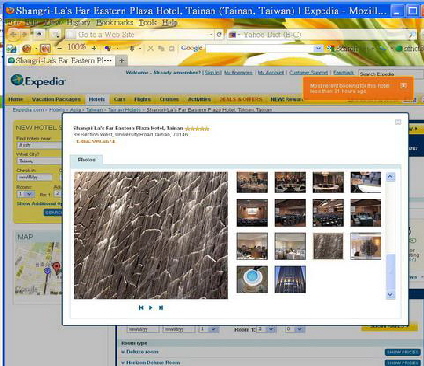Screen dimensions: 424x366
Task: Click Show Prices for Deluxe room
Action: (402, 352)
